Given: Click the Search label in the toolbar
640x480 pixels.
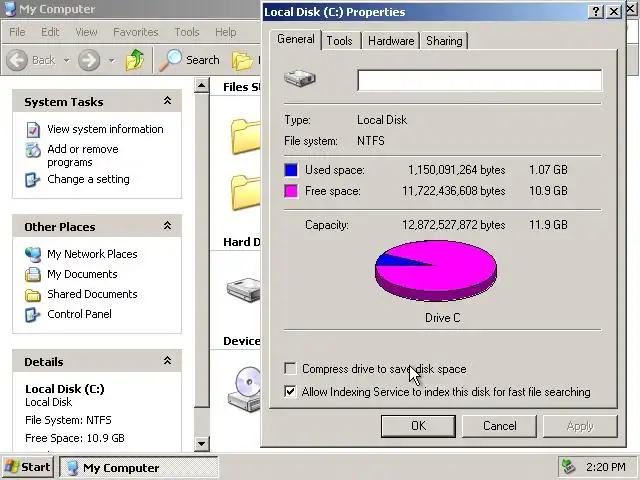Looking at the screenshot, I should click(x=203, y=60).
